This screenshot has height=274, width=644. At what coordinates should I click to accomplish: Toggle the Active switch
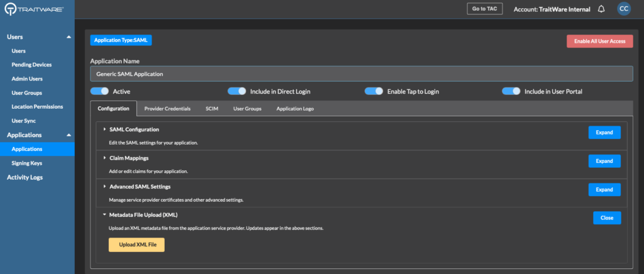(99, 91)
